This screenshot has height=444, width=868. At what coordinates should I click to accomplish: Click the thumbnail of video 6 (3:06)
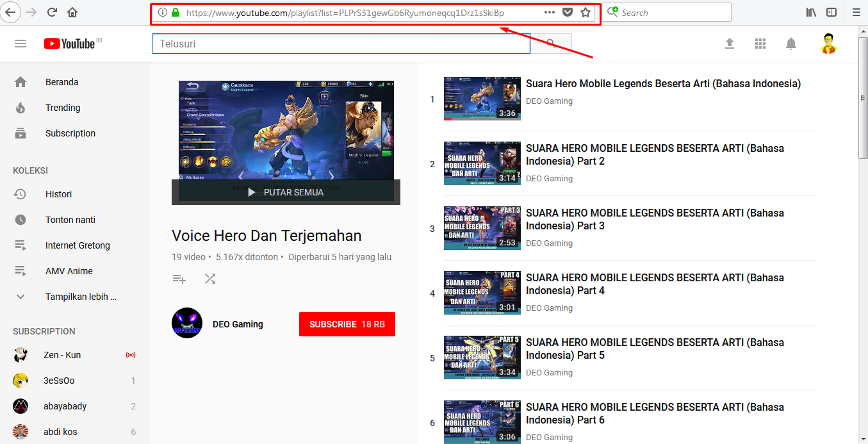[x=482, y=422]
